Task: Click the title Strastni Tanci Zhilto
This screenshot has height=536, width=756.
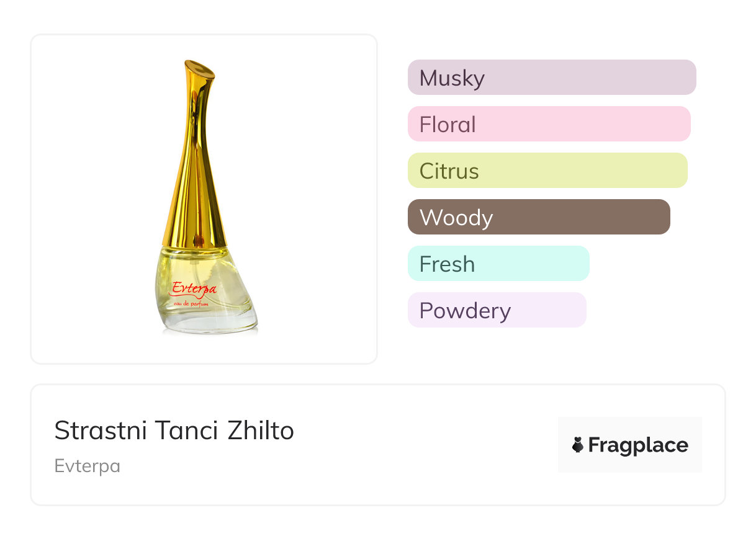Action: (x=174, y=431)
